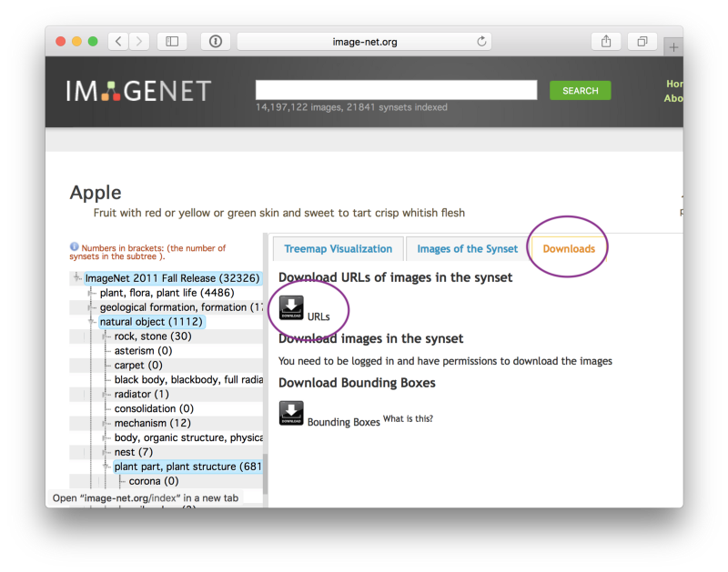Click the ImageNet search input field

point(396,90)
